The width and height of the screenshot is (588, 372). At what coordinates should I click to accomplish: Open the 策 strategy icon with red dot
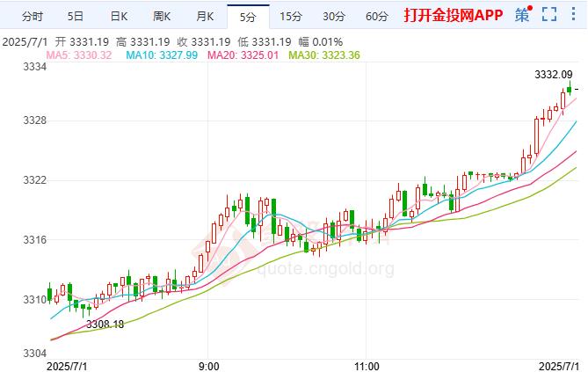pyautogui.click(x=523, y=15)
